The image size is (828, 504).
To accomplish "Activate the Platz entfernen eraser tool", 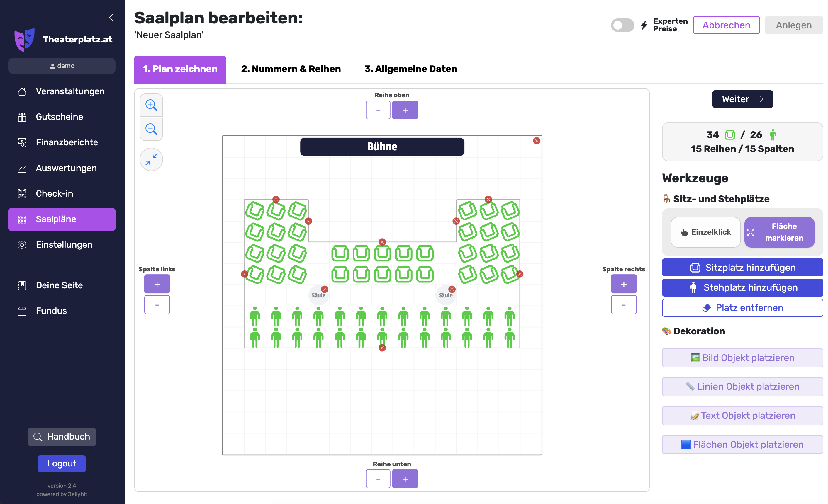I will point(742,308).
